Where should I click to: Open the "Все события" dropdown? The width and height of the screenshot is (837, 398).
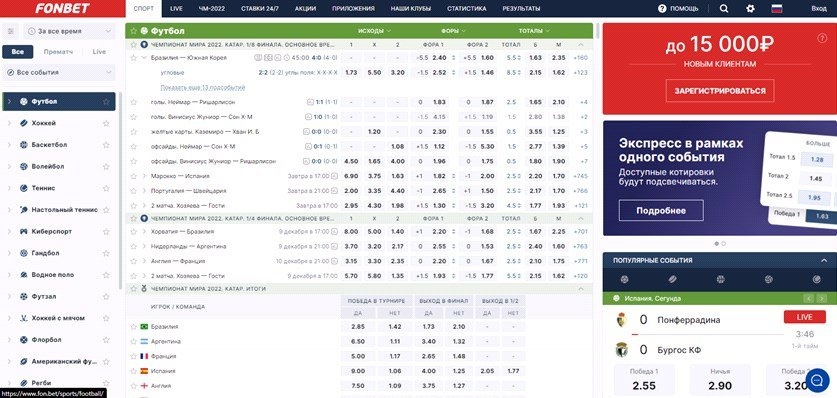(59, 72)
